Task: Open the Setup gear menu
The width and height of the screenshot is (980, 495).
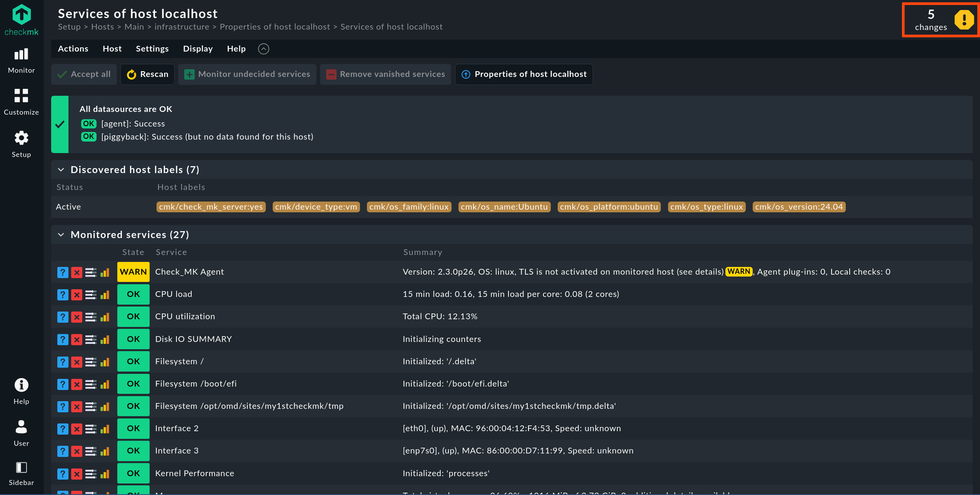Action: [x=22, y=144]
